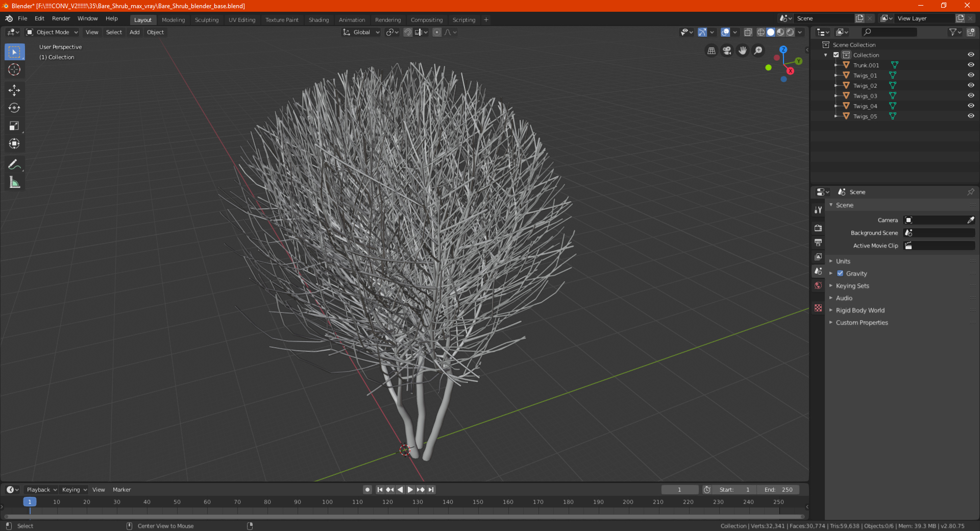Viewport: 980px width, 531px height.
Task: Open the Playback dropdown in timeline
Action: click(x=41, y=490)
